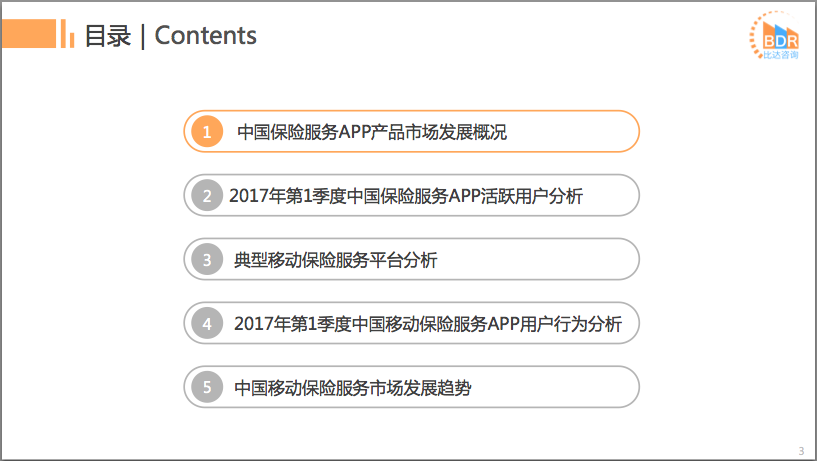Image resolution: width=817 pixels, height=461 pixels.
Task: Click the wide orange rectangle in the header
Action: coord(28,36)
